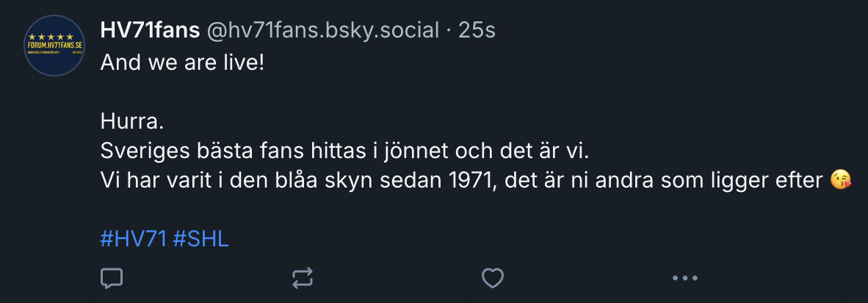Click the line starting "Sveriges bästa fans"

(344, 150)
